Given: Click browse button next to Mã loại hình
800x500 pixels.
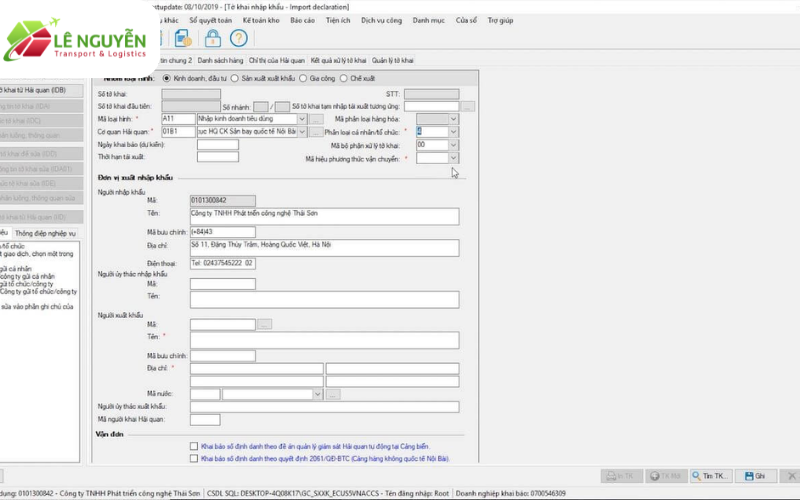Looking at the screenshot, I should [x=316, y=119].
